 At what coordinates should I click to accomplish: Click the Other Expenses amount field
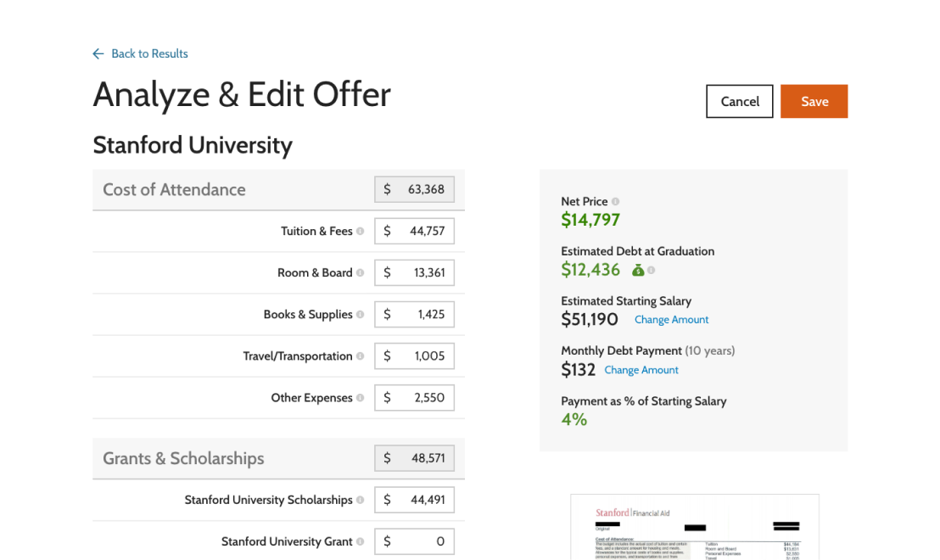(x=415, y=397)
